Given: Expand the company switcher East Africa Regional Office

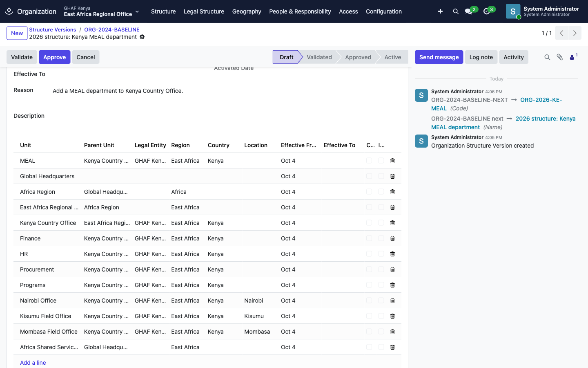Looking at the screenshot, I should pyautogui.click(x=102, y=11).
